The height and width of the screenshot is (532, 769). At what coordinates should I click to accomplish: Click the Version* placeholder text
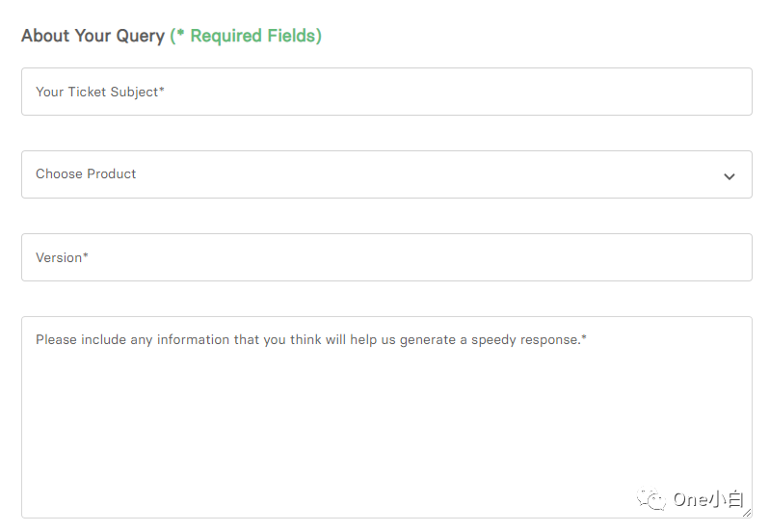pyautogui.click(x=62, y=257)
